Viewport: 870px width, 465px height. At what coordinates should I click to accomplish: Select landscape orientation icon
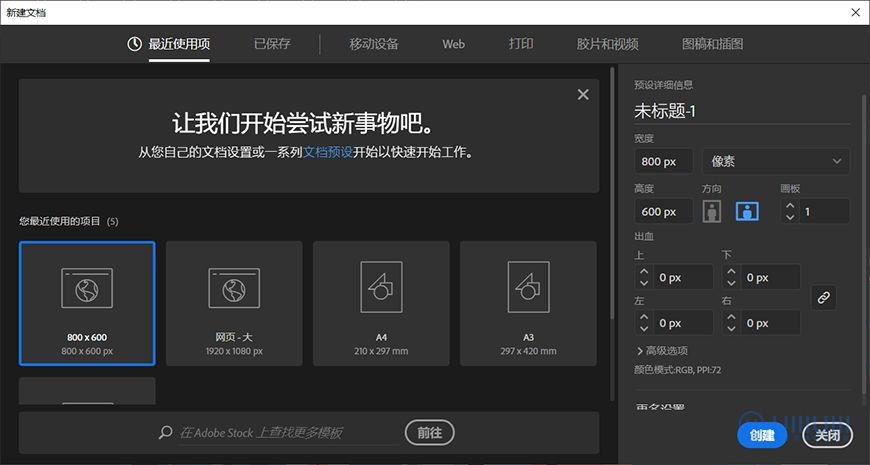747,211
